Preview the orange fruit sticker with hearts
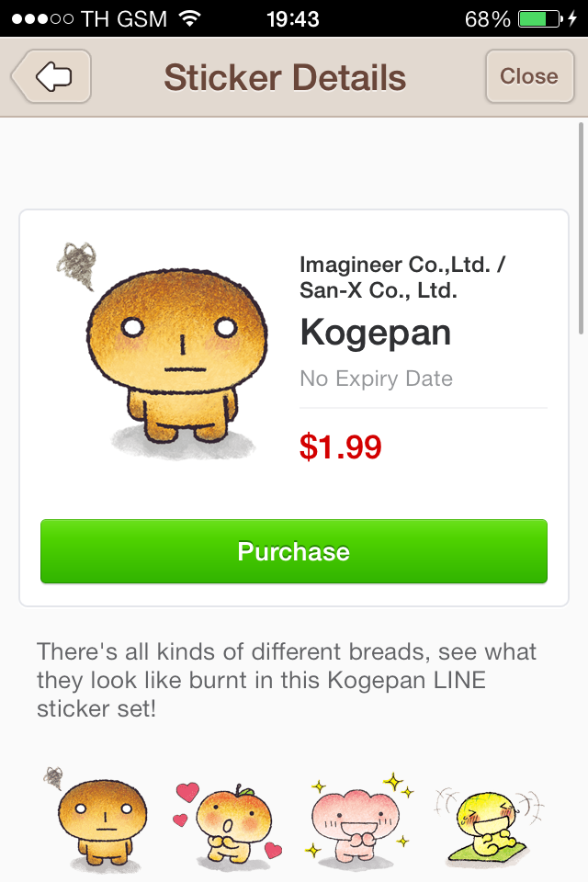Image resolution: width=588 pixels, height=882 pixels. (x=229, y=822)
